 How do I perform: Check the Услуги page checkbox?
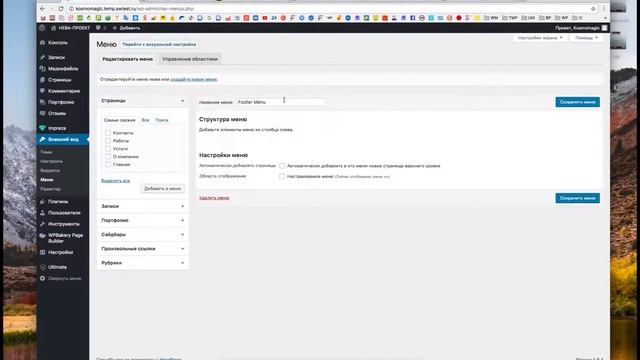click(x=108, y=149)
